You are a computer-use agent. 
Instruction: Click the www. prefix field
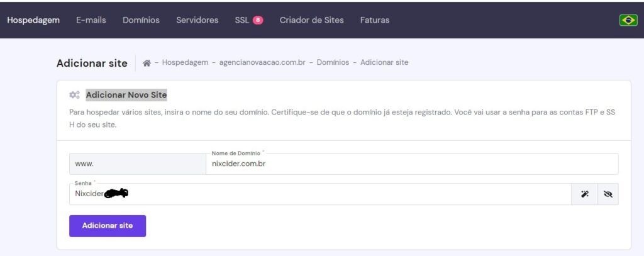(x=137, y=164)
